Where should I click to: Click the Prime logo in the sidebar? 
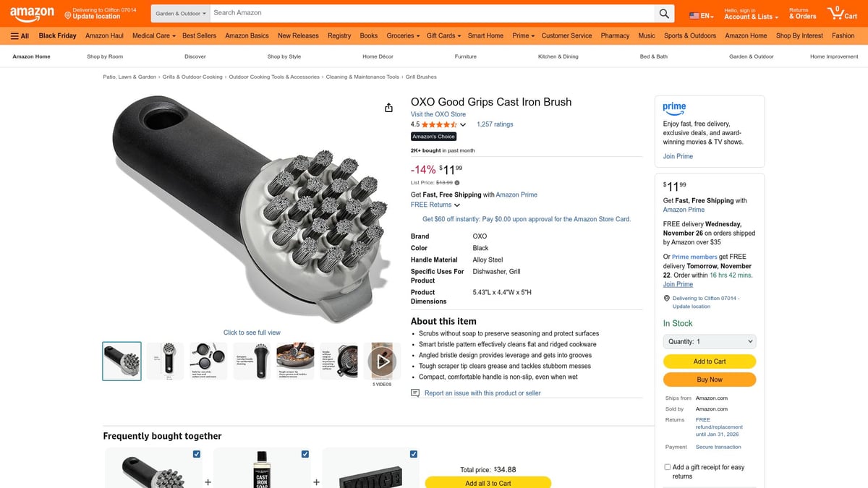(673, 107)
